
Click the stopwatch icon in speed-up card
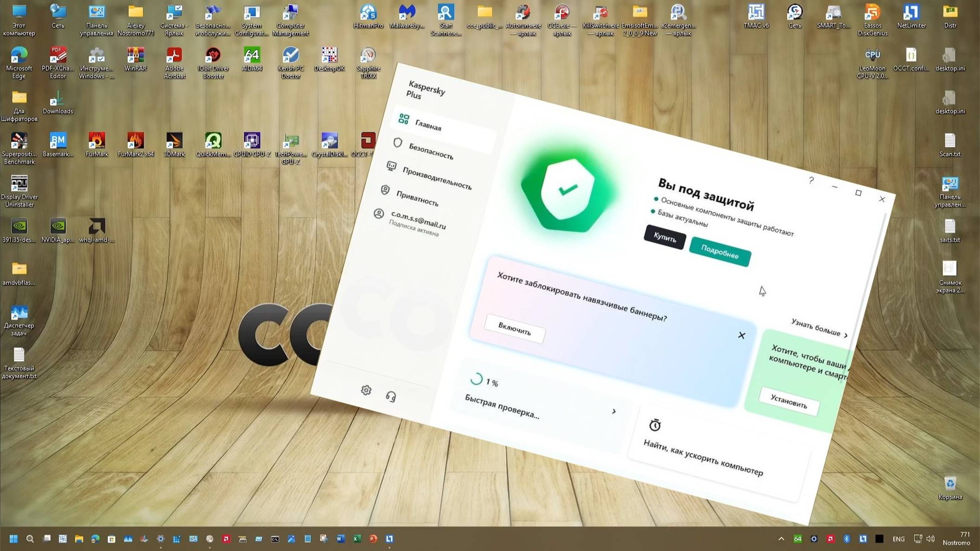click(x=655, y=425)
